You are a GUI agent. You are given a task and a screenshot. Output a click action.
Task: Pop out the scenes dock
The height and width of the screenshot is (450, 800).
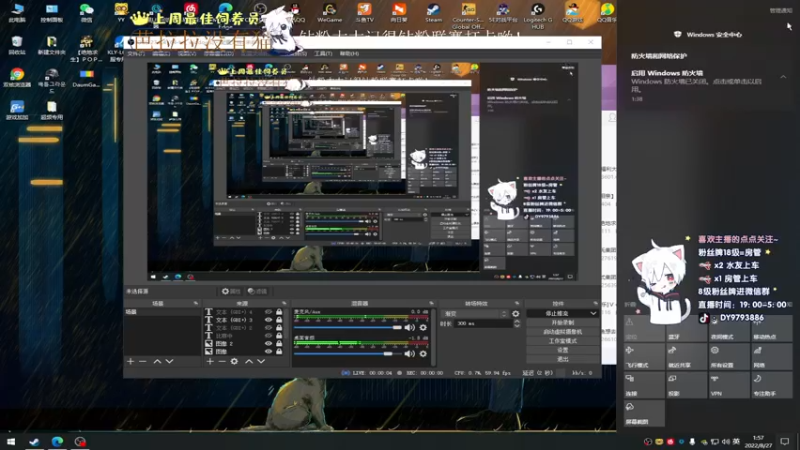tap(196, 303)
